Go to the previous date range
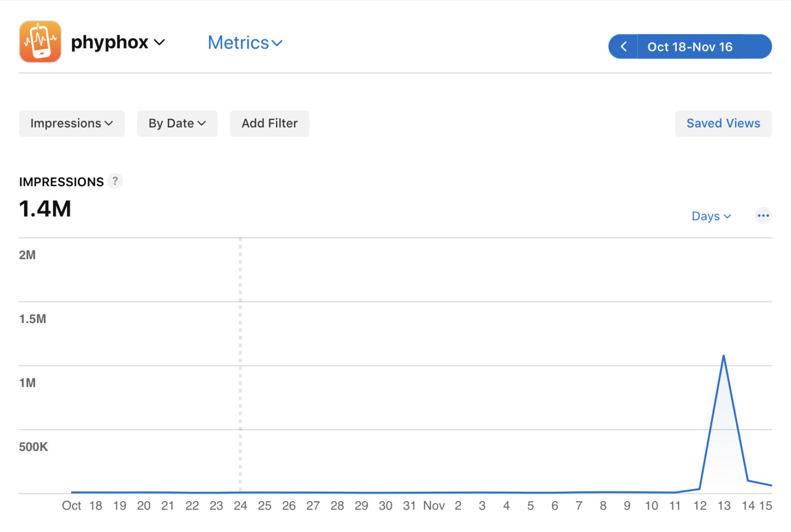Viewport: 791px width, 532px height. (x=623, y=47)
